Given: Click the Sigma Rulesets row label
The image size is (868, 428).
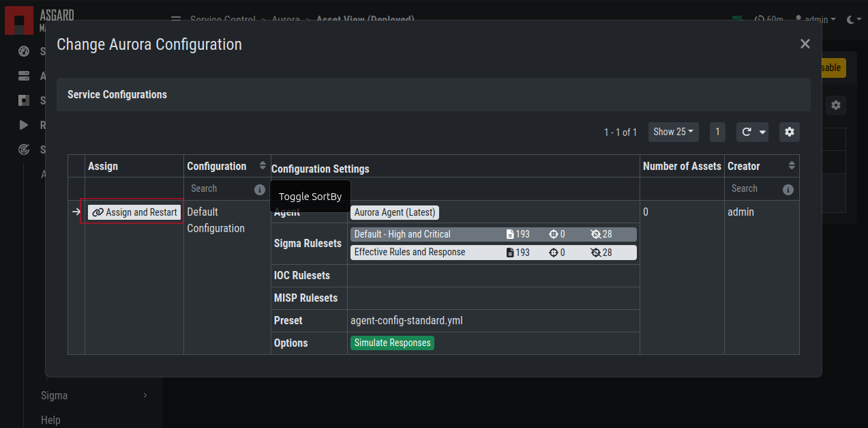Looking at the screenshot, I should click(308, 243).
